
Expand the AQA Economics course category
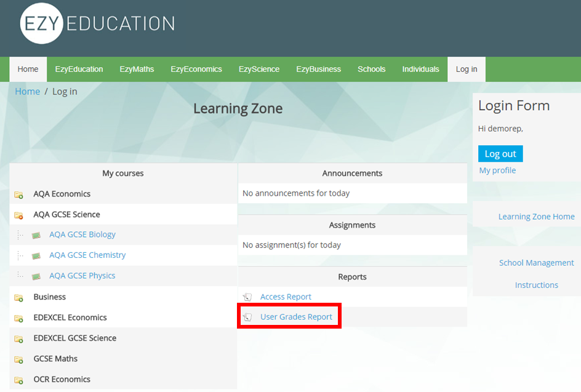[x=62, y=194]
